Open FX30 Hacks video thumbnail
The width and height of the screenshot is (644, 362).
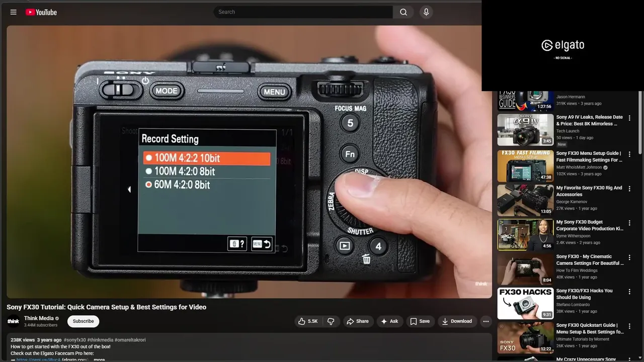click(525, 303)
